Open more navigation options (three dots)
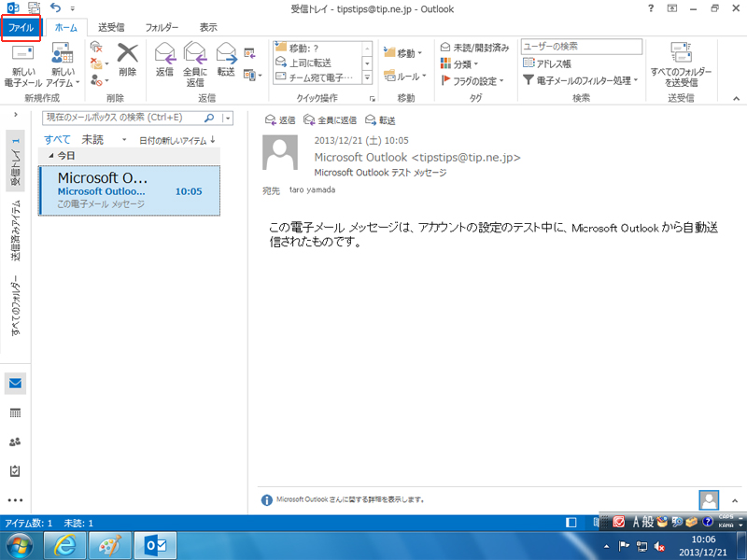747x560 pixels. tap(15, 500)
